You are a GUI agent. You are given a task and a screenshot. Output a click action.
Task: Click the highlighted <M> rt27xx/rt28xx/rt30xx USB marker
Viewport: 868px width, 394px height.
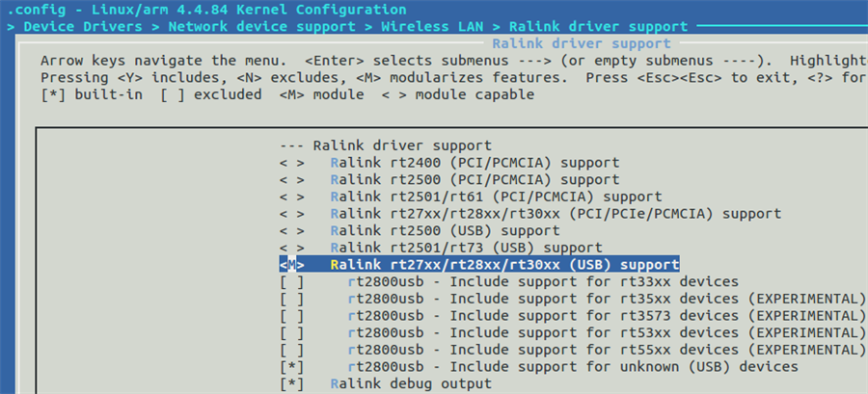(x=291, y=264)
